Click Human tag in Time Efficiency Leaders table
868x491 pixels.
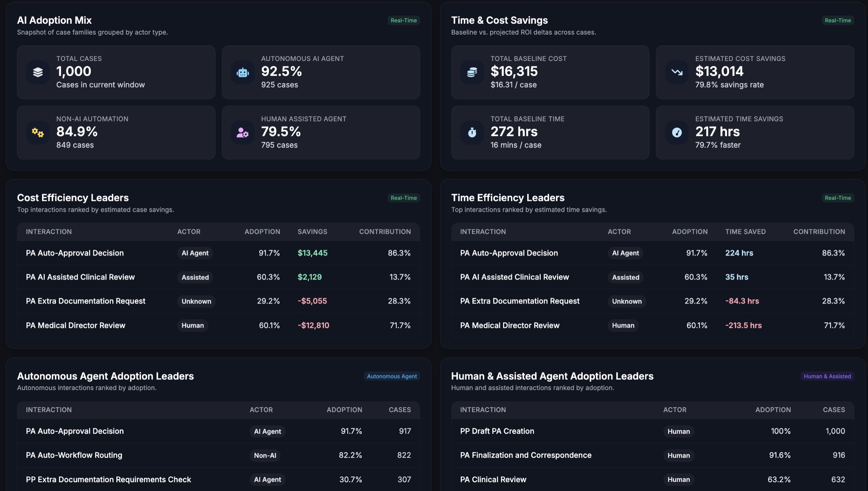[x=623, y=325]
